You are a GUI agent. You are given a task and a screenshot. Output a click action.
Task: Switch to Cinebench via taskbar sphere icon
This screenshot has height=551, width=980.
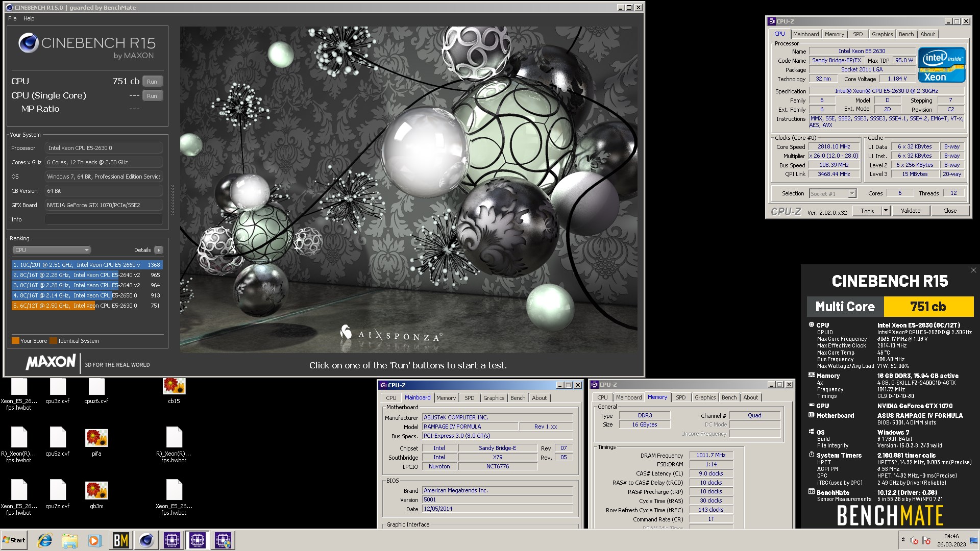tap(146, 540)
